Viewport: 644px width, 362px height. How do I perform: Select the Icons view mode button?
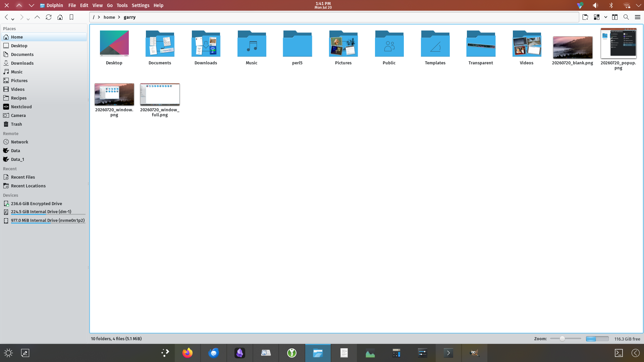(597, 17)
